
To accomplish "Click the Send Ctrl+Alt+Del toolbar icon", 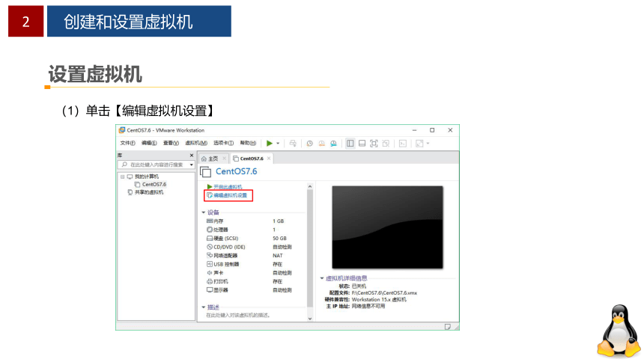I will [x=293, y=144].
